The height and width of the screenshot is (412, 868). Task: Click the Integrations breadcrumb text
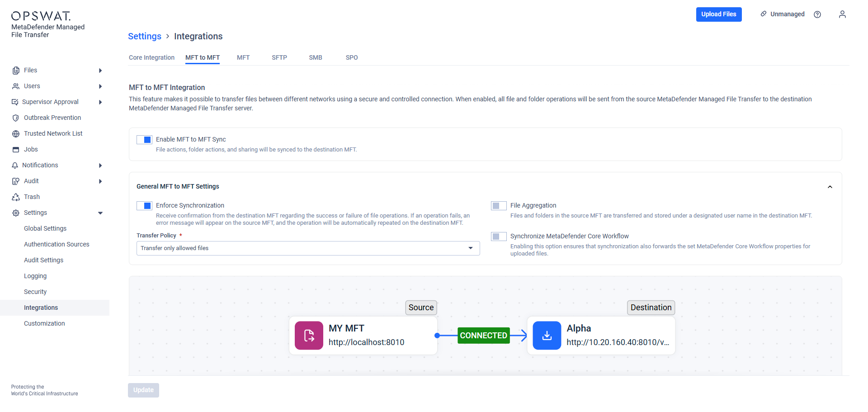click(x=198, y=36)
